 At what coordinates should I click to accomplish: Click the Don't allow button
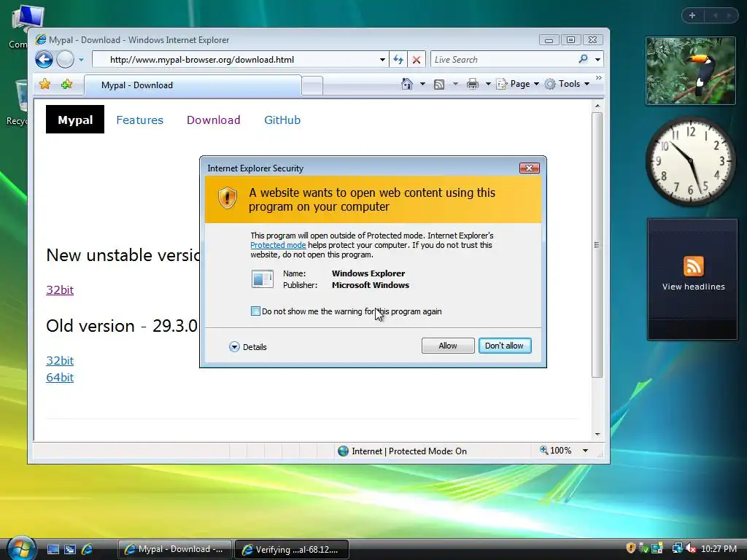[x=505, y=346]
